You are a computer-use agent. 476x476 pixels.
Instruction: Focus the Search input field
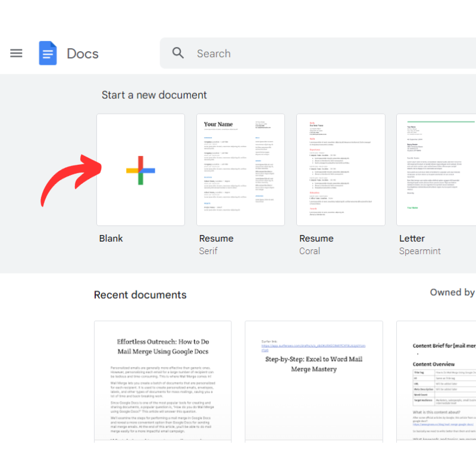click(x=318, y=53)
